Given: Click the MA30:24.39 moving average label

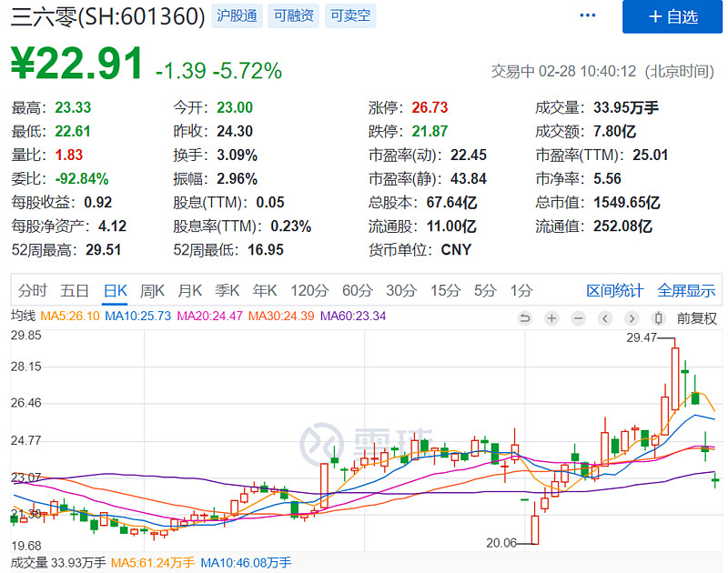Looking at the screenshot, I should (x=281, y=316).
